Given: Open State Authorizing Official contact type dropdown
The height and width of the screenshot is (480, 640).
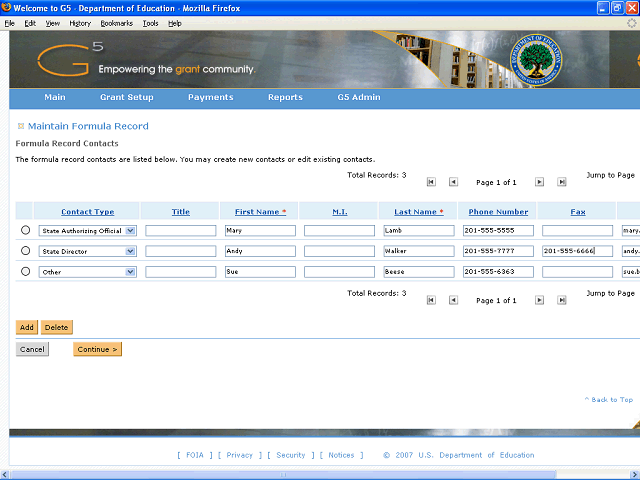Looking at the screenshot, I should 130,230.
